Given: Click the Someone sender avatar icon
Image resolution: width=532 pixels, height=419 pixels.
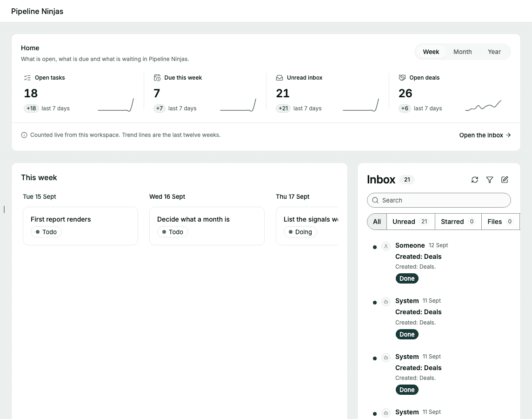Looking at the screenshot, I should coord(386,246).
